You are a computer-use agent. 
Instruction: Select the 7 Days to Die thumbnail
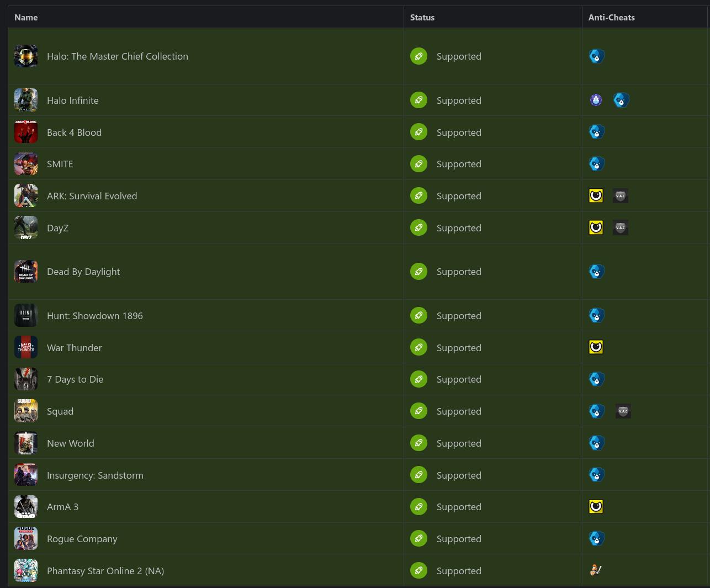pyautogui.click(x=26, y=379)
